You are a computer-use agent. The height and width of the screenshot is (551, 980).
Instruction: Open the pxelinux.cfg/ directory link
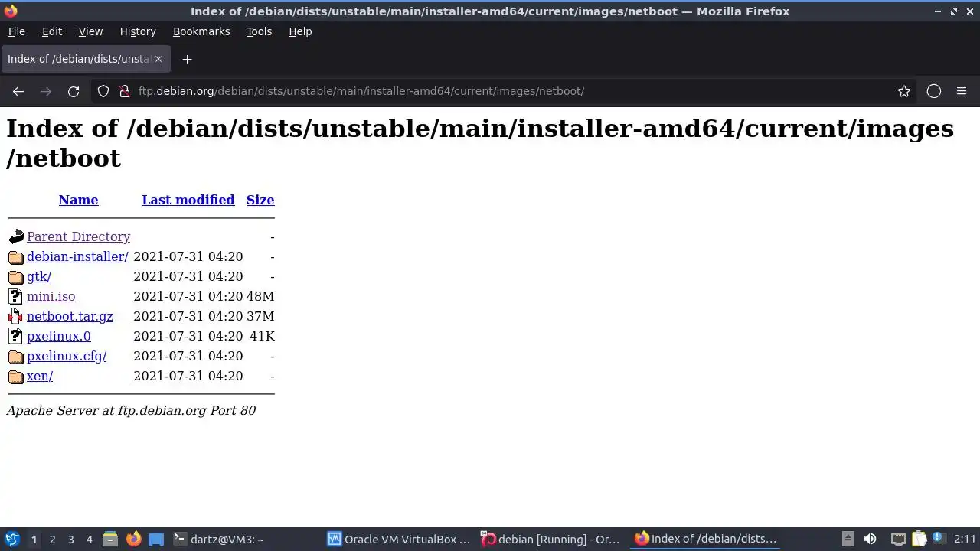67,356
